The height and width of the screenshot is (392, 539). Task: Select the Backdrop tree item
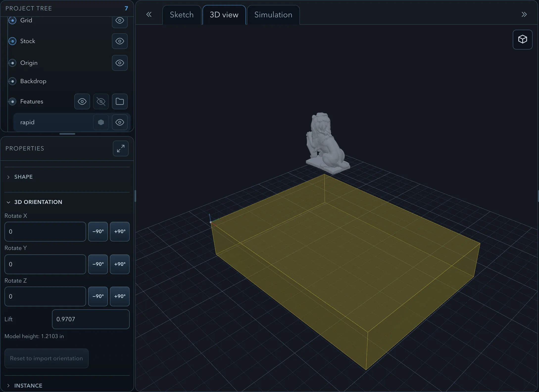tap(33, 81)
